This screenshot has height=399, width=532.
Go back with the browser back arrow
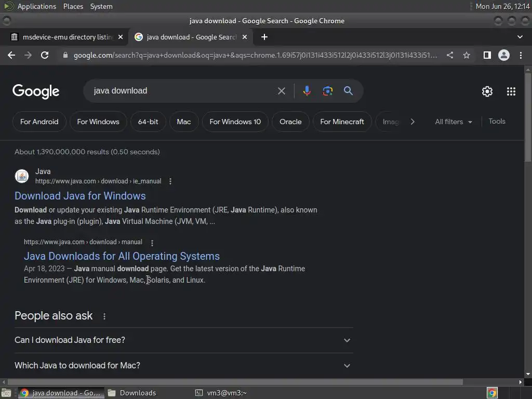pyautogui.click(x=11, y=55)
